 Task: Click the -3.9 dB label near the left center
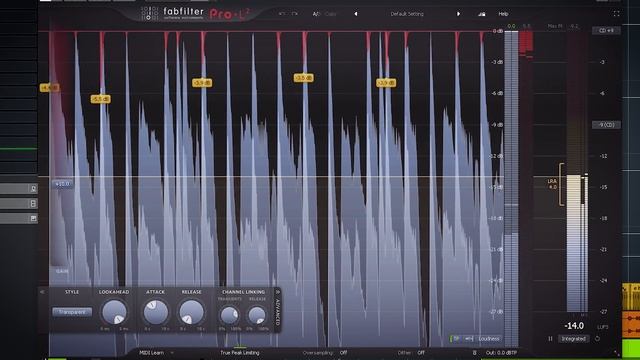click(202, 83)
